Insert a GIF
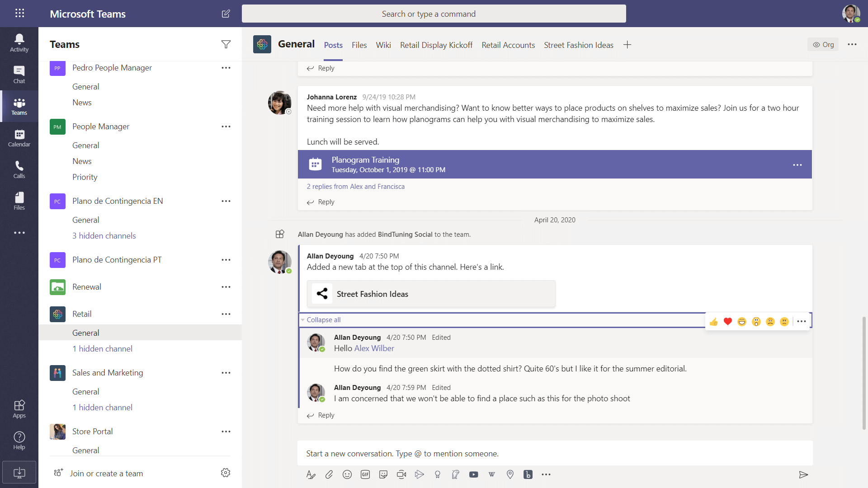868x488 pixels. coord(365,474)
